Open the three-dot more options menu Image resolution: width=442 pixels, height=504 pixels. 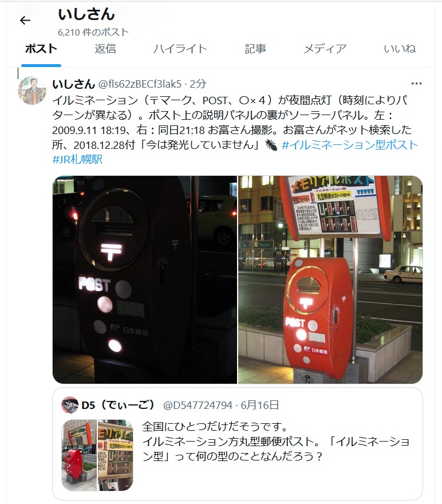pyautogui.click(x=416, y=84)
